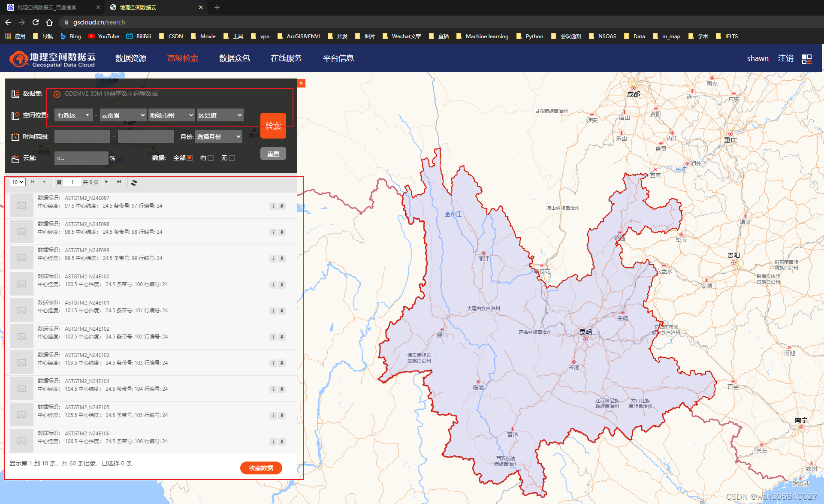This screenshot has width=824, height=504.
Task: Select the 全部 data checkbox
Action: pyautogui.click(x=190, y=158)
